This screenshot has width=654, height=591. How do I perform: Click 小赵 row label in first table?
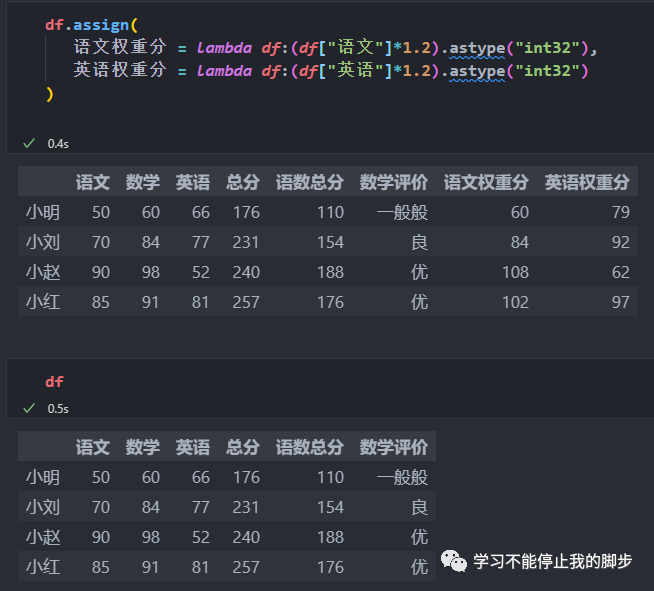pos(43,272)
